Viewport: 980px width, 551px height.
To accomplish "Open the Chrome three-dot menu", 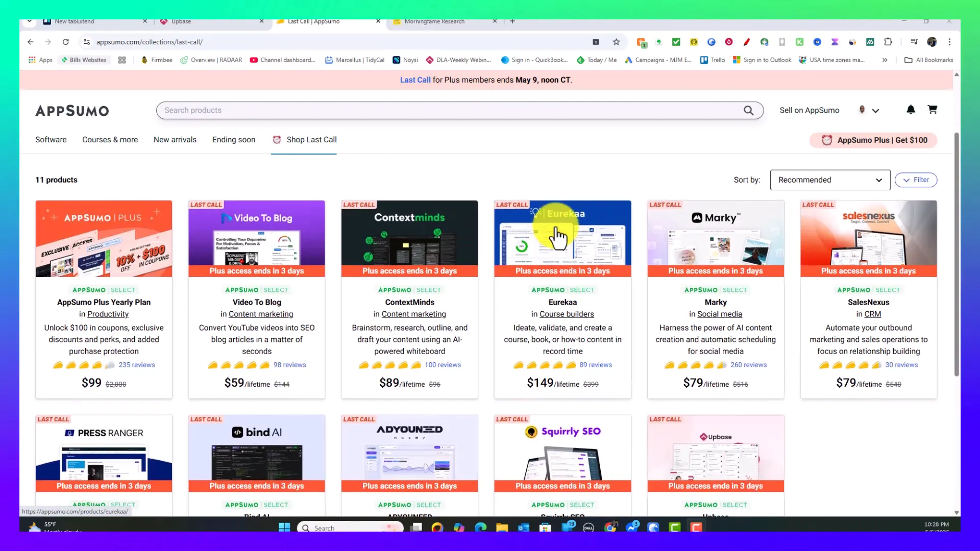I will point(949,42).
